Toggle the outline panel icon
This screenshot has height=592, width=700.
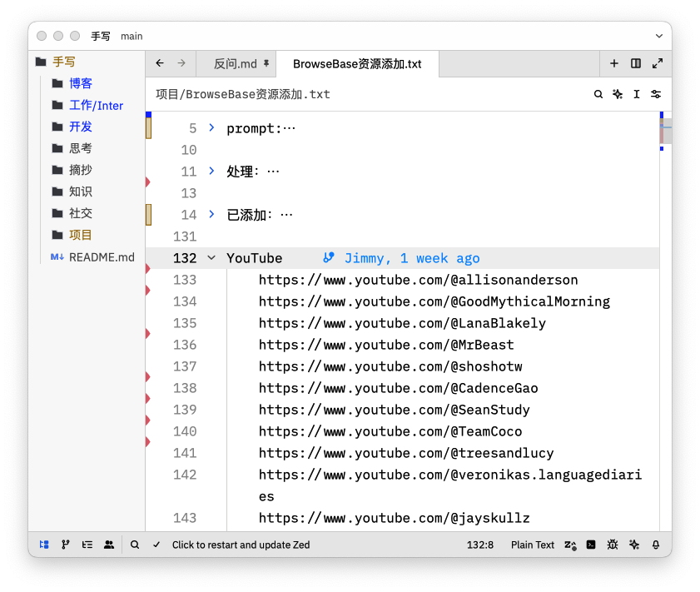(87, 545)
